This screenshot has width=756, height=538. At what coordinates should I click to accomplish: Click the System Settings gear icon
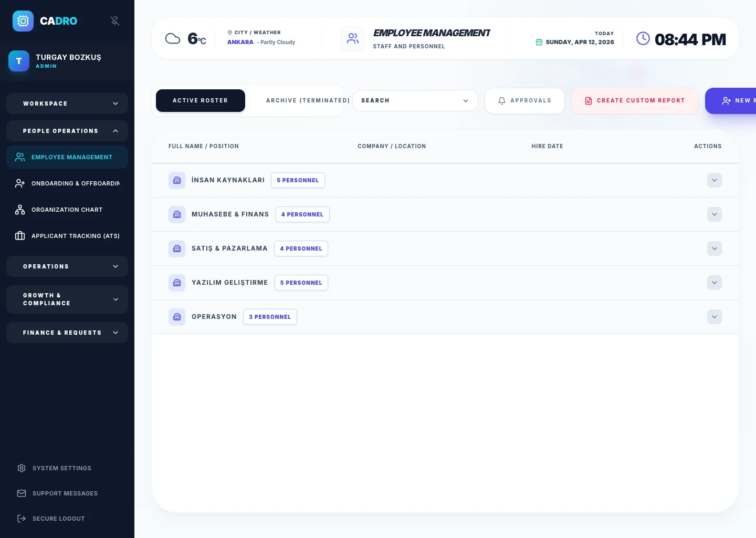pos(22,468)
